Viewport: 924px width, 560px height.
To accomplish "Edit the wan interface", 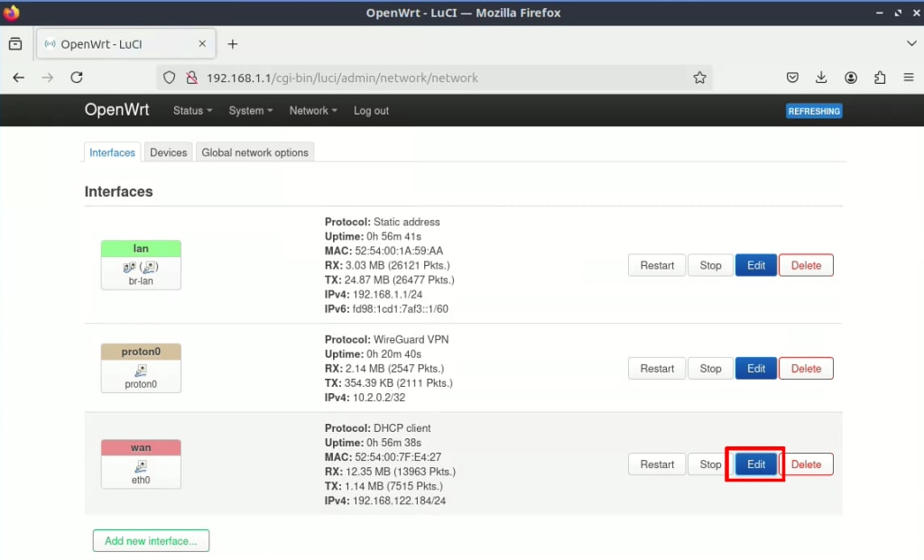I will (x=756, y=464).
